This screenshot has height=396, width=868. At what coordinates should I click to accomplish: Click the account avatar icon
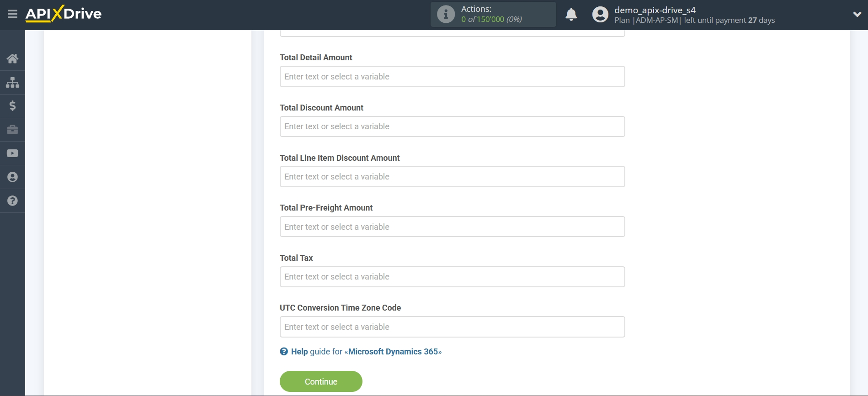pyautogui.click(x=600, y=15)
